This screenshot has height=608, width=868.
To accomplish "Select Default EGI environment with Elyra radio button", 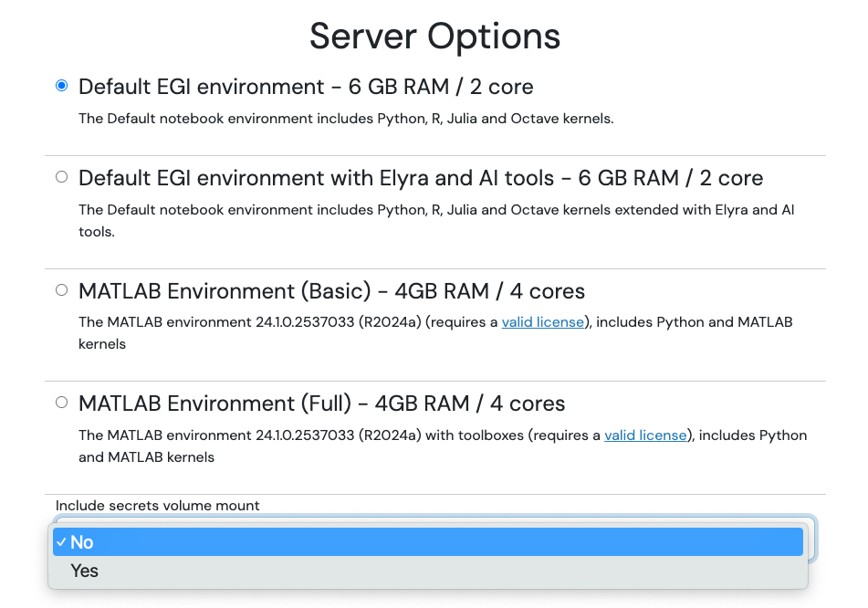I will 61,177.
